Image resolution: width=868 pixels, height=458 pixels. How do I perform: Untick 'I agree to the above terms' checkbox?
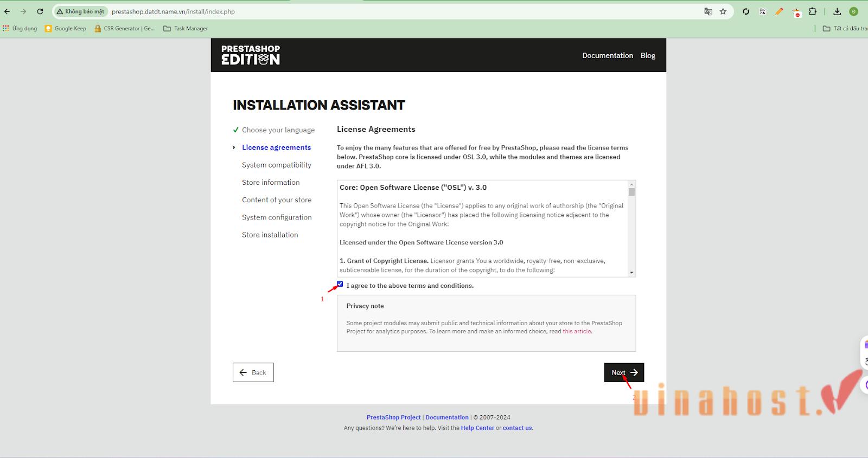point(340,285)
